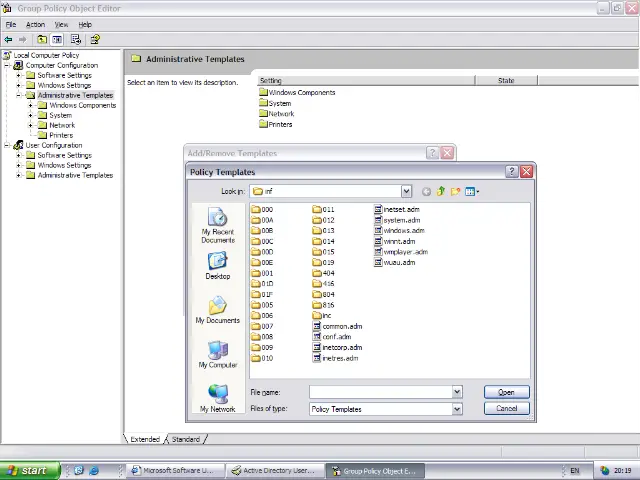The image size is (640, 480).
Task: Select the wmplayer.adm file
Action: pos(401,252)
